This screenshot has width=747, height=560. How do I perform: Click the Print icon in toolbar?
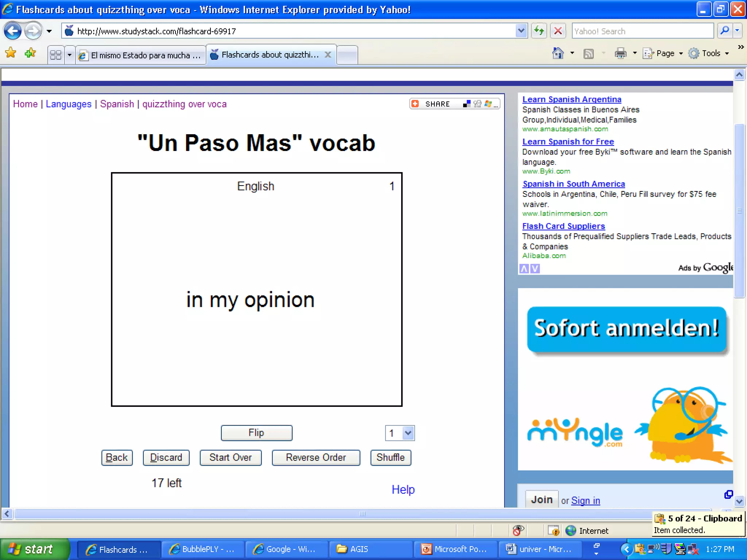620,54
